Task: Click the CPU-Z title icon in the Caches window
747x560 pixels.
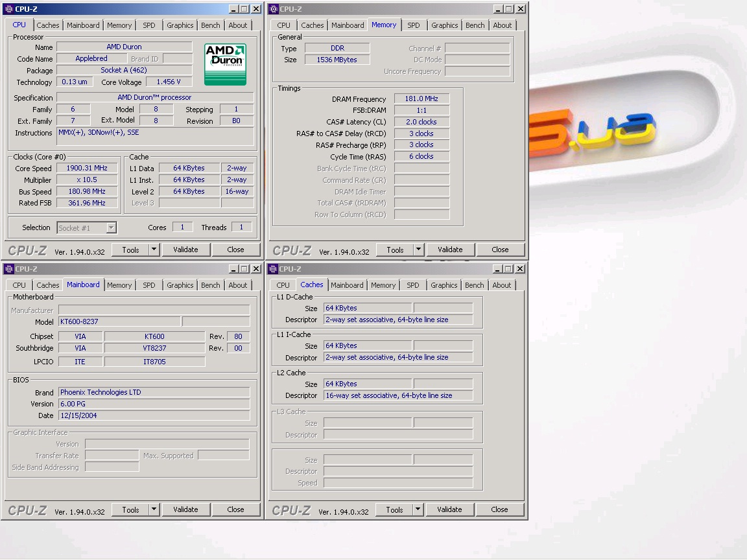Action: tap(273, 269)
